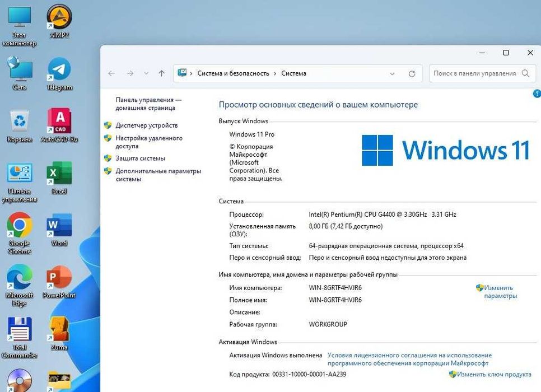Click product code 00331-10000-00001-AA239
The image size is (541, 392).
[309, 374]
